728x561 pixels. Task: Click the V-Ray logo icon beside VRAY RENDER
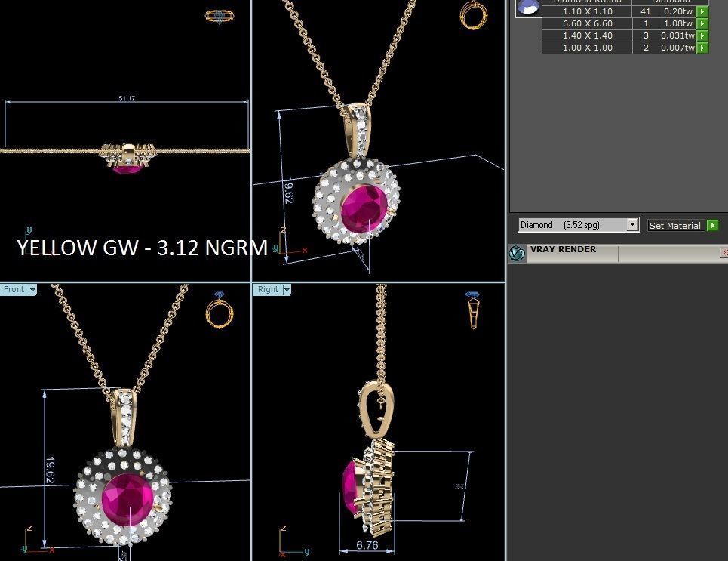[517, 253]
